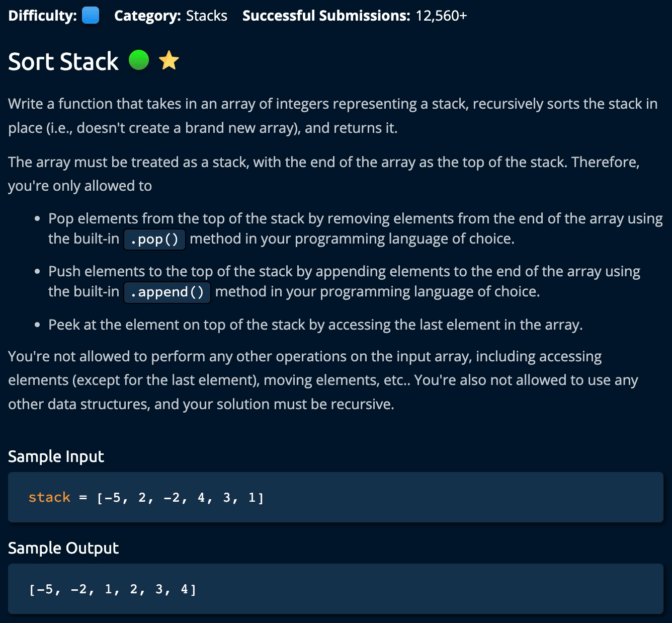Toggle the yellow favorite star
Viewport: 672px width, 623px height.
pos(169,61)
